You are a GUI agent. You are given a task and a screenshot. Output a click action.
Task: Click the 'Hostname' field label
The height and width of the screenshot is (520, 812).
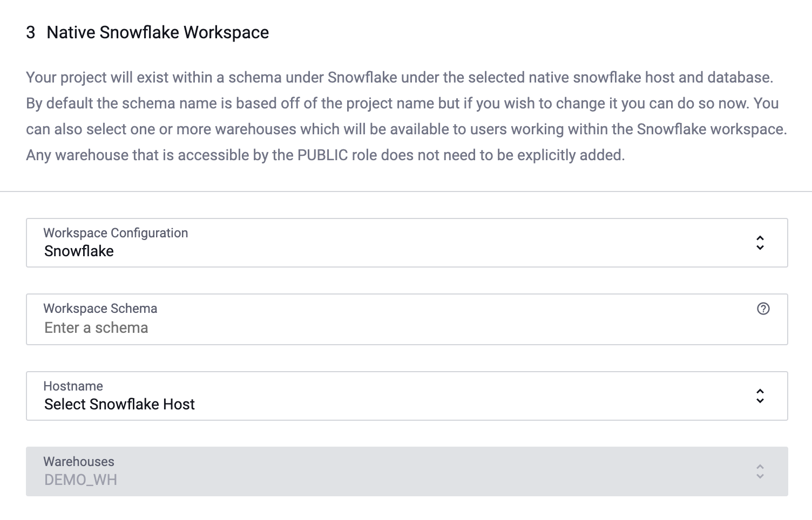coord(73,386)
